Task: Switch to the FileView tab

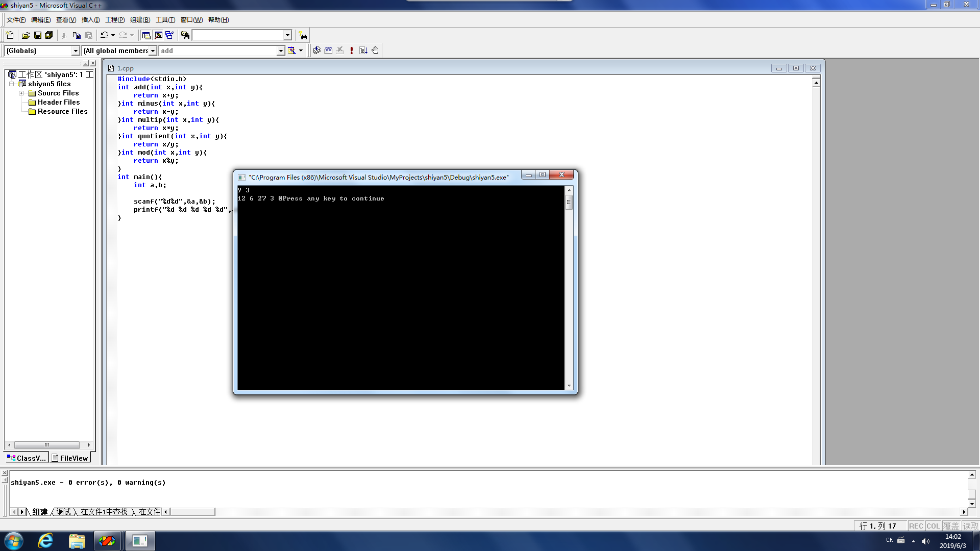Action: coord(70,458)
